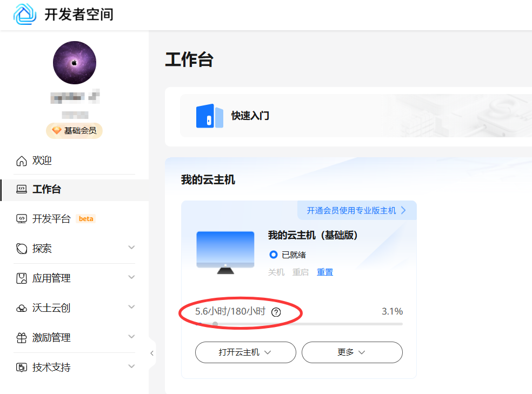Viewport: 532px width, 394px height.
Task: Open the 更多 dropdown
Action: point(352,352)
